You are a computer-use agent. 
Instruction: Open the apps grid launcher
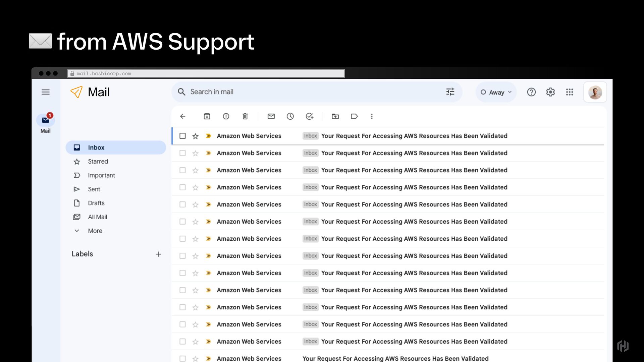pos(570,92)
